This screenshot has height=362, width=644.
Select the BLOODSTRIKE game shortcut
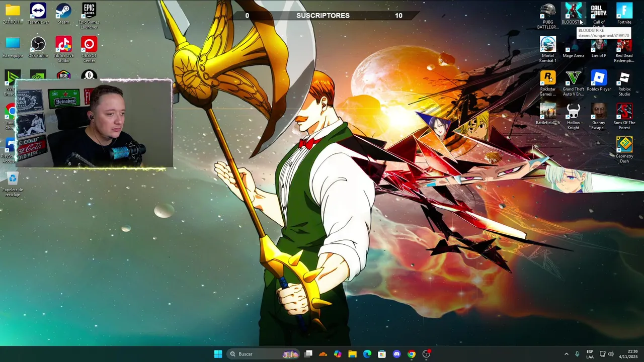click(573, 14)
